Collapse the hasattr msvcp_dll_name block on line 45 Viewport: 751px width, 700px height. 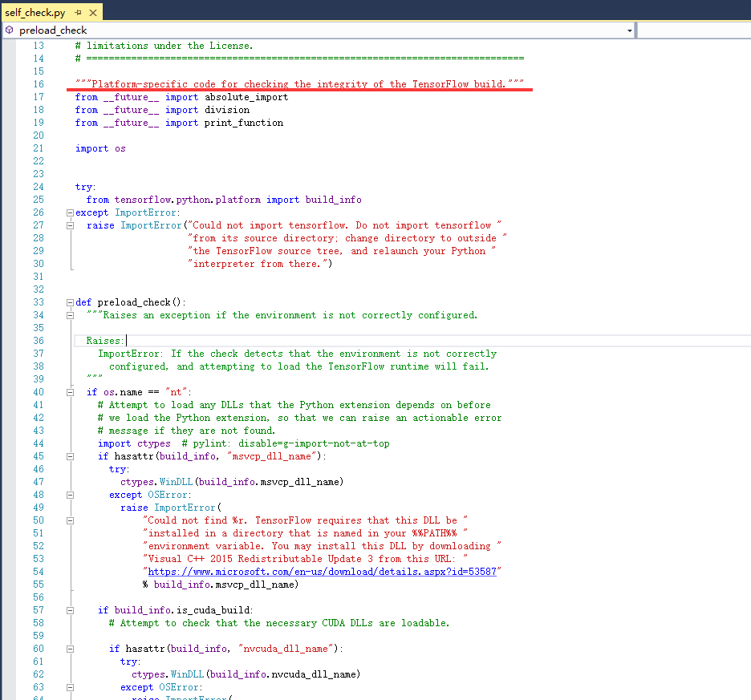click(x=71, y=456)
